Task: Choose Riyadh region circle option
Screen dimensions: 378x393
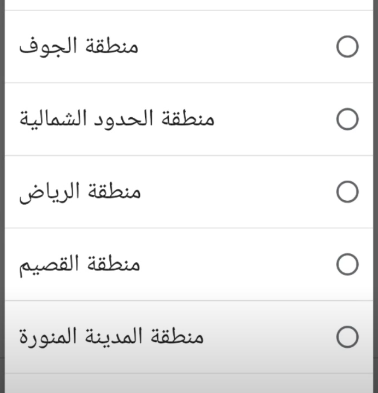Action: (347, 192)
